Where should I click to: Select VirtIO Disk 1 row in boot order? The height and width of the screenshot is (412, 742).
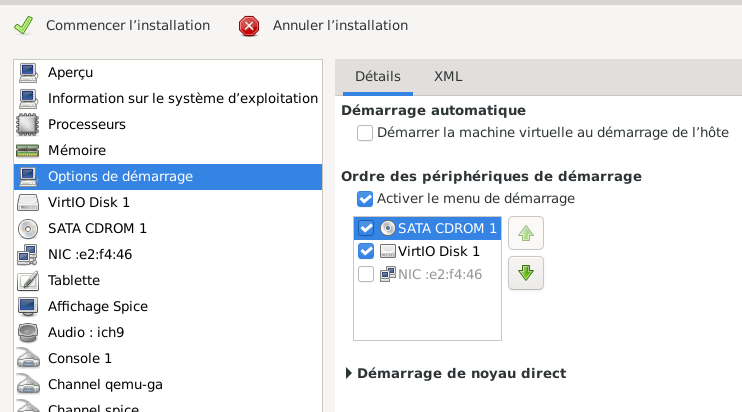tap(438, 251)
